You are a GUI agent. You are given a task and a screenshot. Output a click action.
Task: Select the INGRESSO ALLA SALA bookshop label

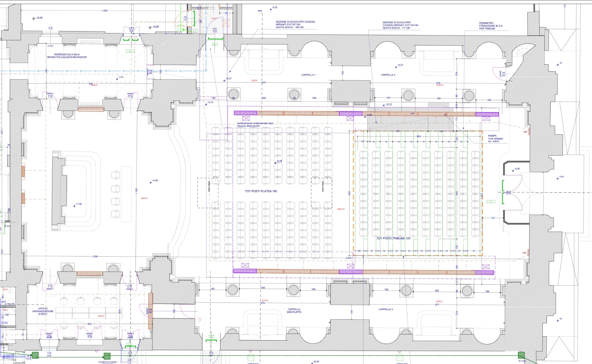coord(67,56)
